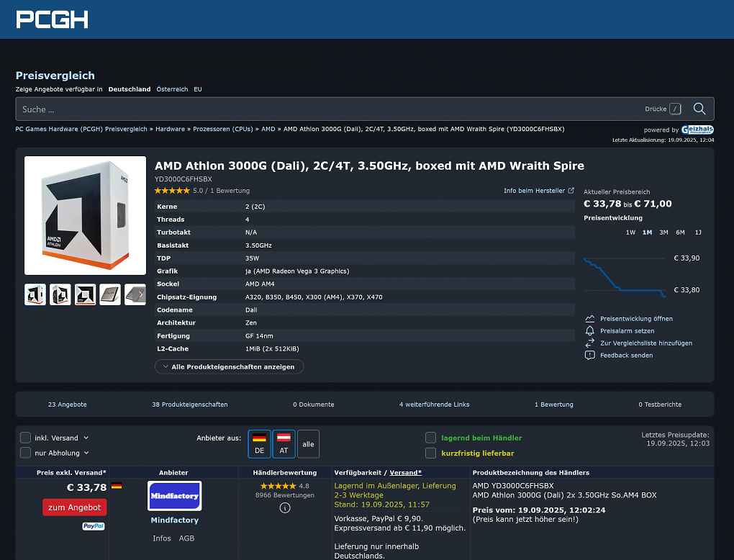Select the fourth CPU chip thumbnail

pos(110,294)
